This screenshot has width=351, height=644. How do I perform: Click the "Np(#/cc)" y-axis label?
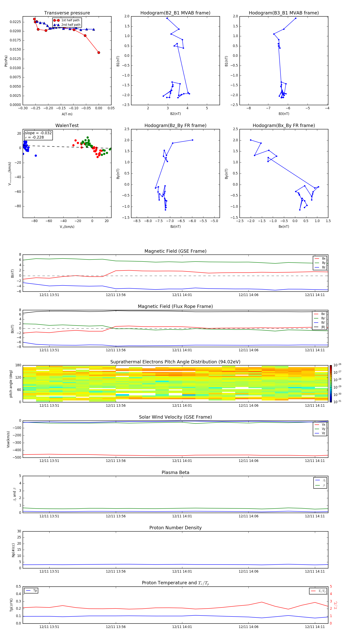[13, 550]
